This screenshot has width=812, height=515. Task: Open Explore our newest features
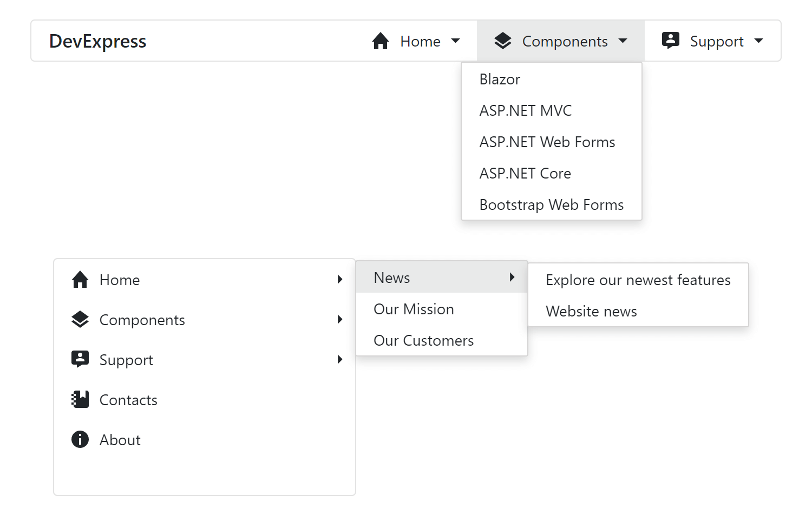tap(638, 280)
